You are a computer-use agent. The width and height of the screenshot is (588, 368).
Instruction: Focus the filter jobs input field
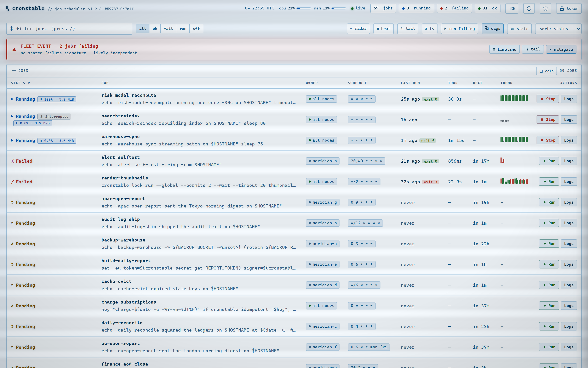[x=69, y=29]
